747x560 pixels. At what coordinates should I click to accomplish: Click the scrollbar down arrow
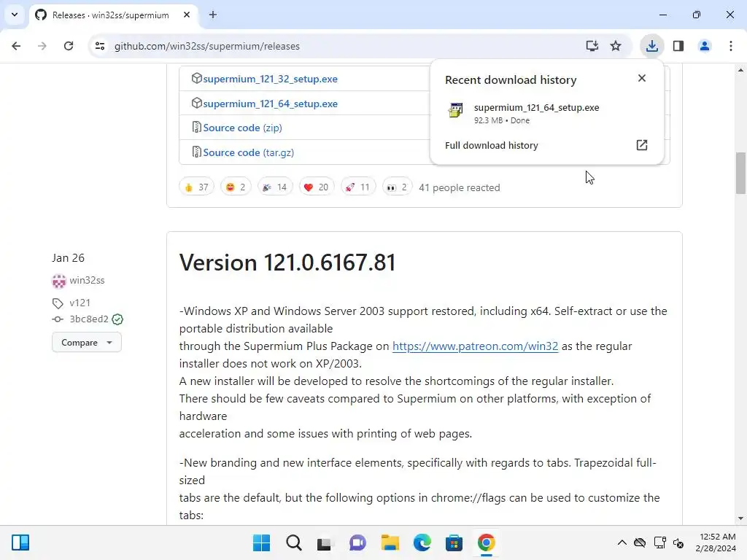pyautogui.click(x=740, y=518)
